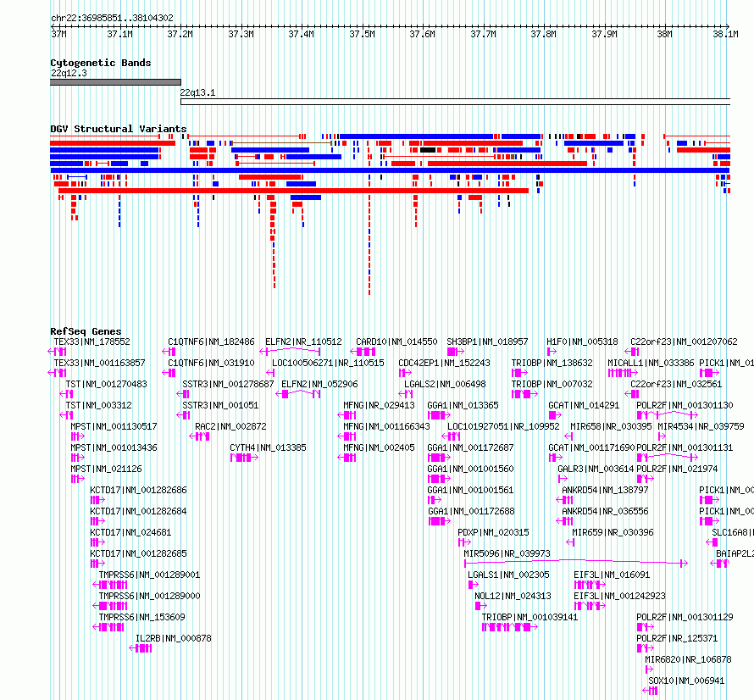
Task: Click the LGALS2|NM_006498 gene glyph
Action: click(x=406, y=394)
